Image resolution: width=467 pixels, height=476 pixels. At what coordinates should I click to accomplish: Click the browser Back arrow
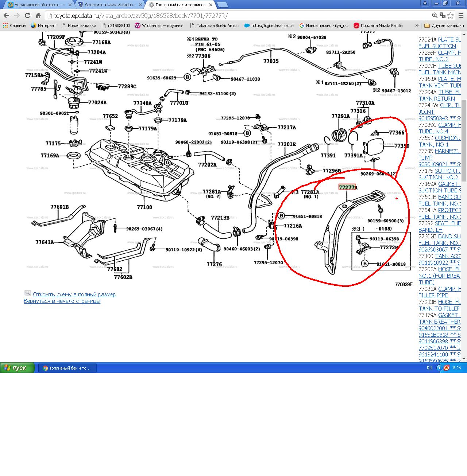pos(6,15)
